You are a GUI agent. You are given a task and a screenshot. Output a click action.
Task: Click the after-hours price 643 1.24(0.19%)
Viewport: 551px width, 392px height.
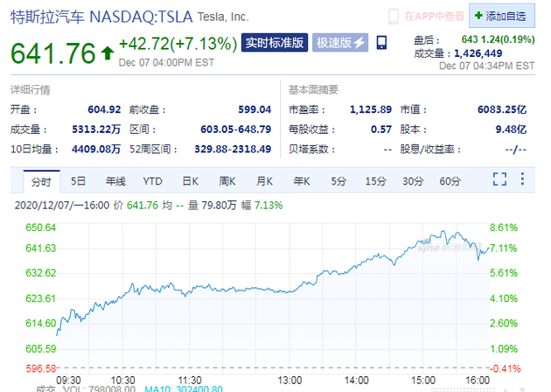pyautogui.click(x=498, y=39)
